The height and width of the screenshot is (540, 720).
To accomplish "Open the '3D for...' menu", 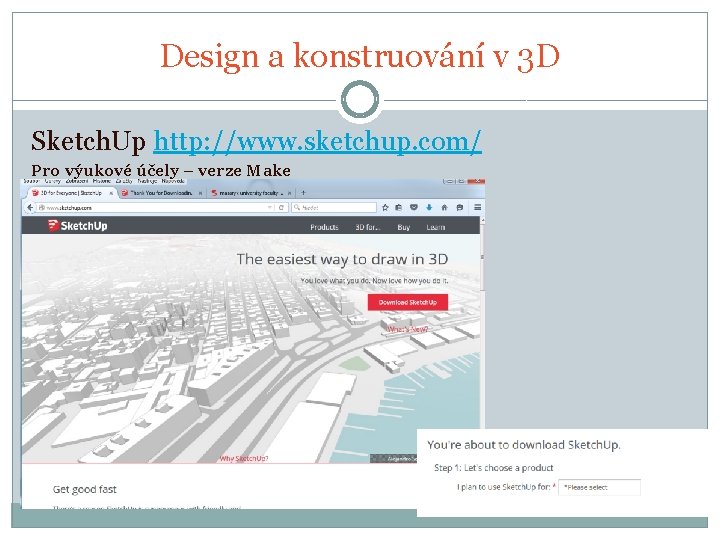I will click(x=367, y=227).
